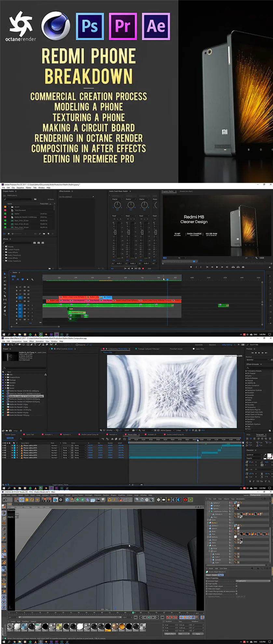Viewport: 273px width, 644px height.
Task: Select Standard workspace in After Effects
Action: click(x=212, y=344)
